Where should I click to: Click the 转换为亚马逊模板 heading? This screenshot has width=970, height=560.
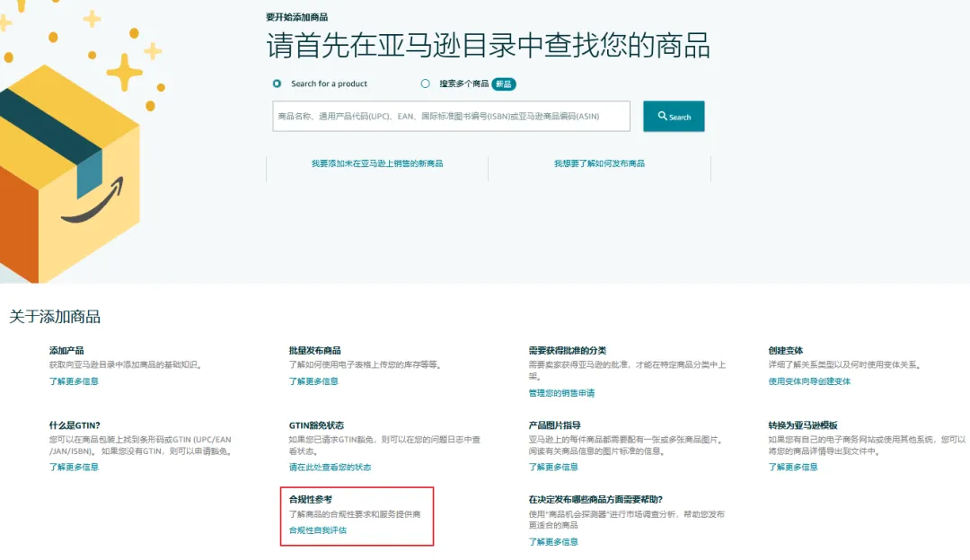(x=802, y=425)
